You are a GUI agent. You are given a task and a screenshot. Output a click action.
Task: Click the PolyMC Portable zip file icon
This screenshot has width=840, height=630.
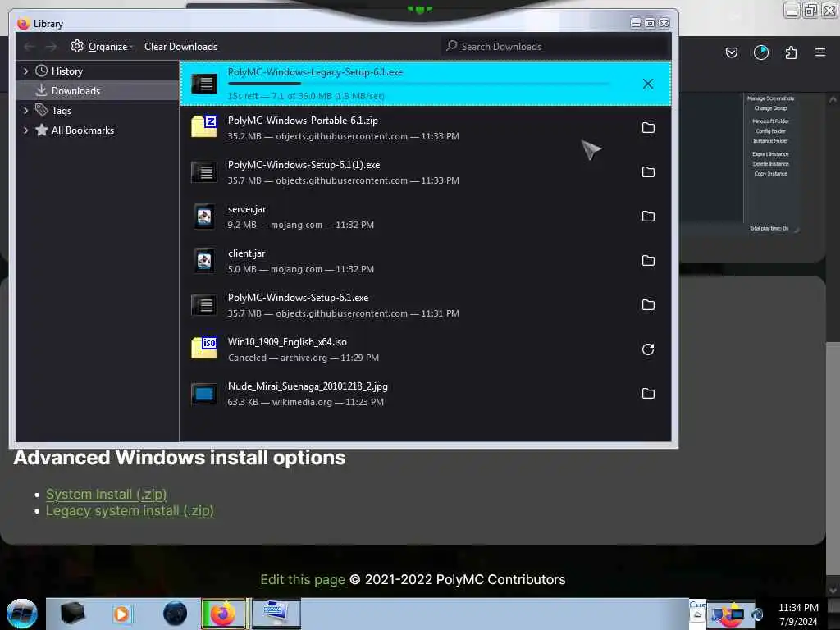click(204, 127)
